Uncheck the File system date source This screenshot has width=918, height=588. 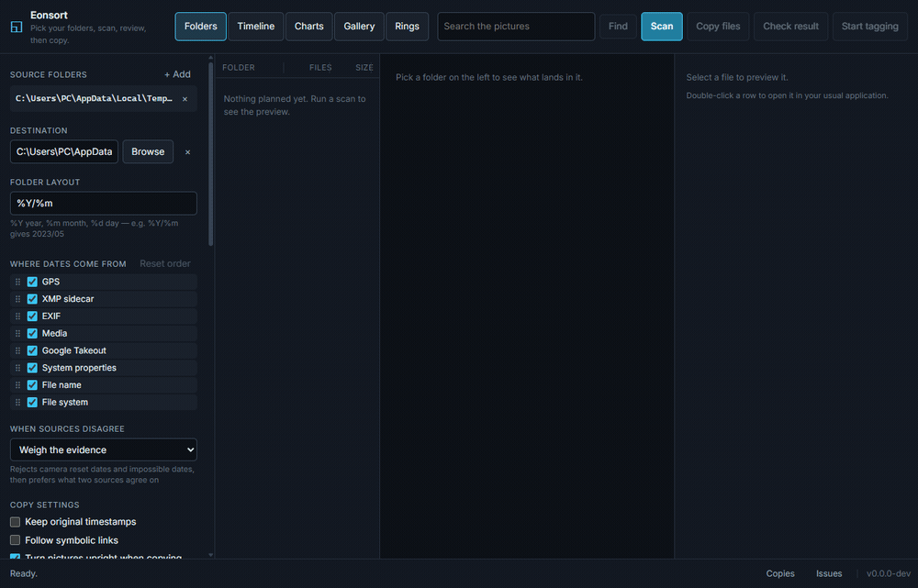pos(32,403)
